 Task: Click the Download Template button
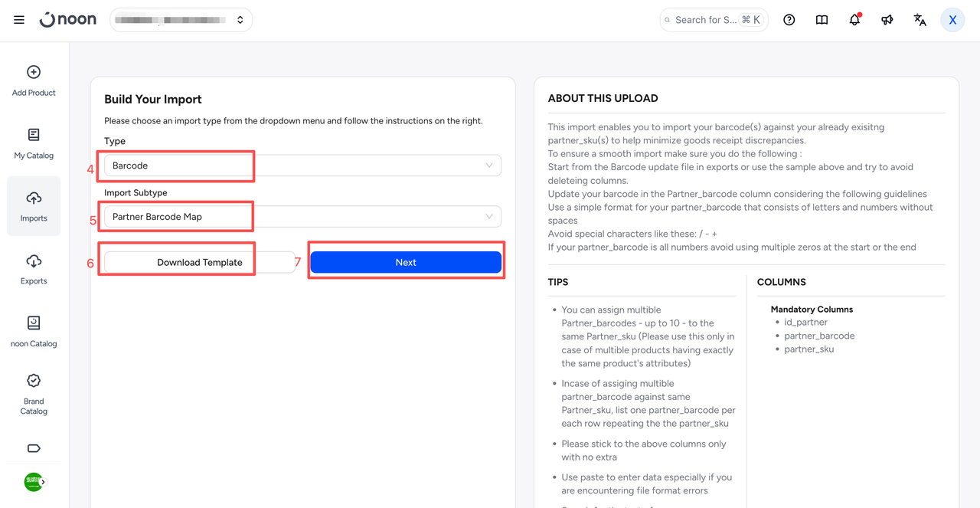tap(200, 262)
